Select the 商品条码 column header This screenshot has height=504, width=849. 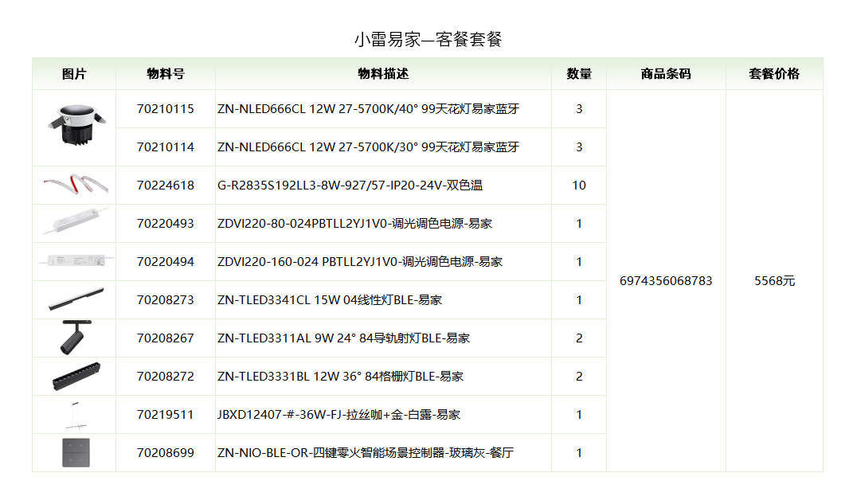click(x=666, y=74)
